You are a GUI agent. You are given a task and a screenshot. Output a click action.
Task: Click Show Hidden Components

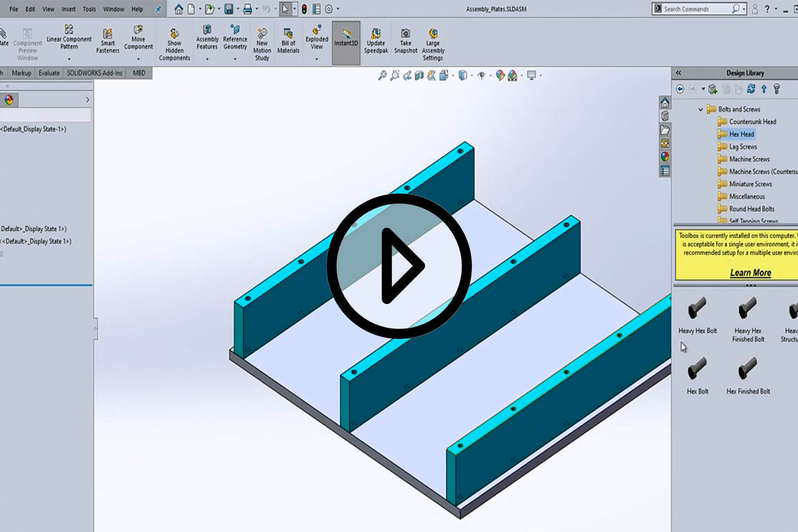coord(174,44)
